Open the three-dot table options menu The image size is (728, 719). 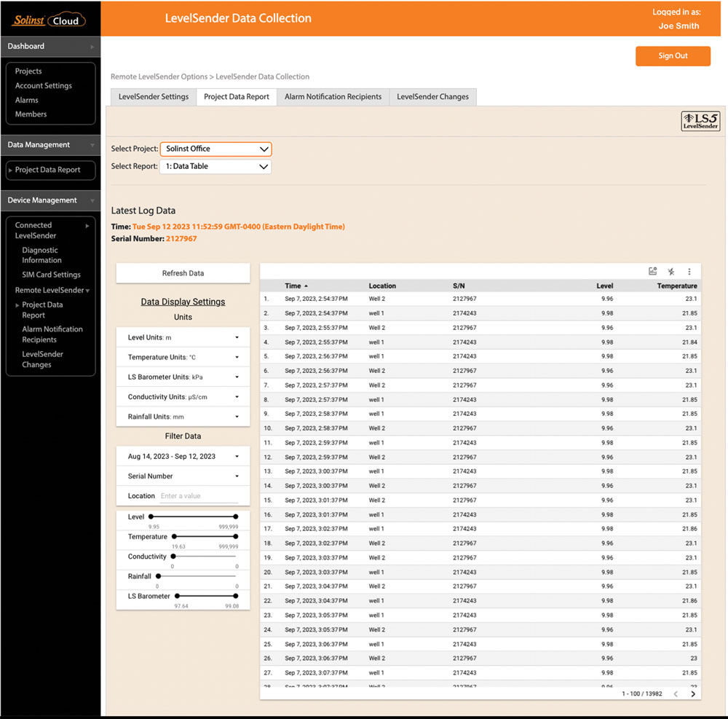(x=689, y=272)
